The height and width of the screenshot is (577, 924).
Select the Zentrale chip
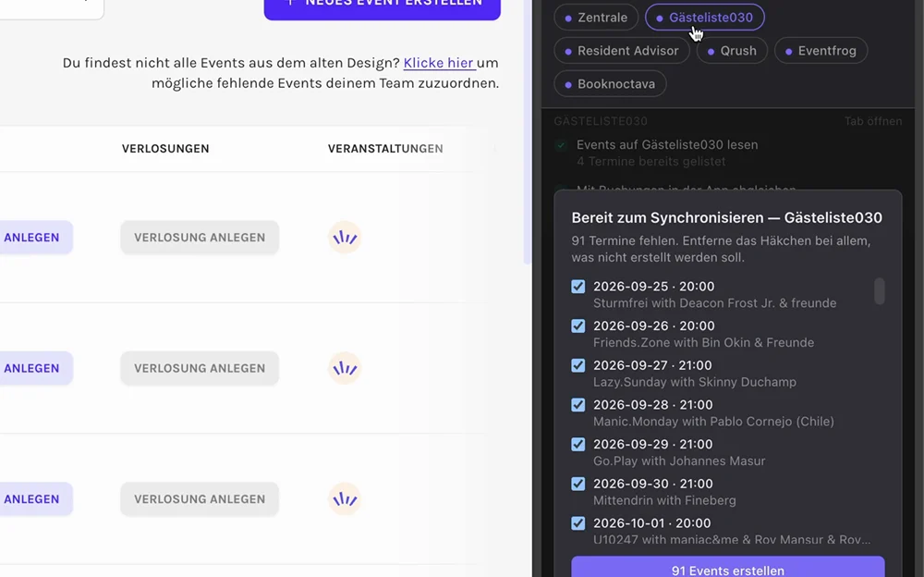[596, 18]
